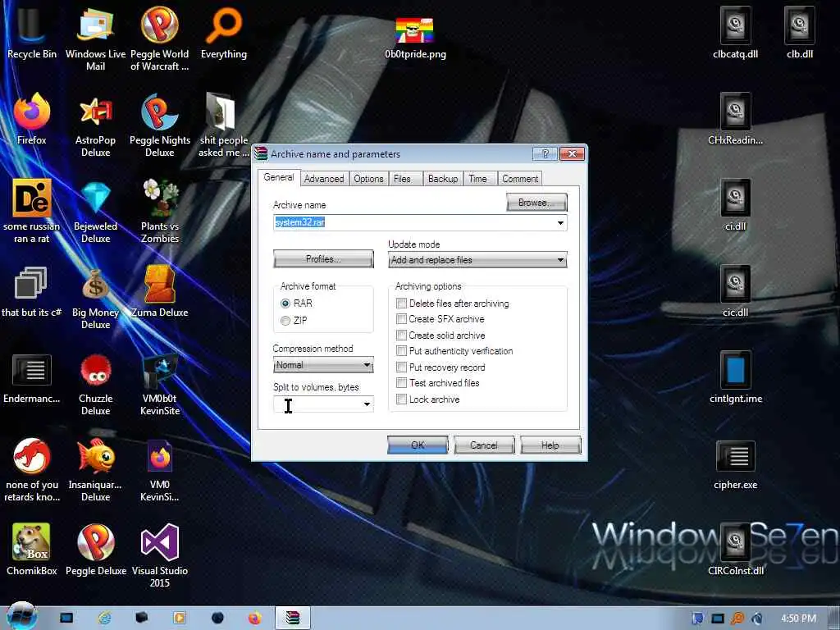This screenshot has height=630, width=840.
Task: Open Chuzzle Deluxe shortcut
Action: [95, 383]
